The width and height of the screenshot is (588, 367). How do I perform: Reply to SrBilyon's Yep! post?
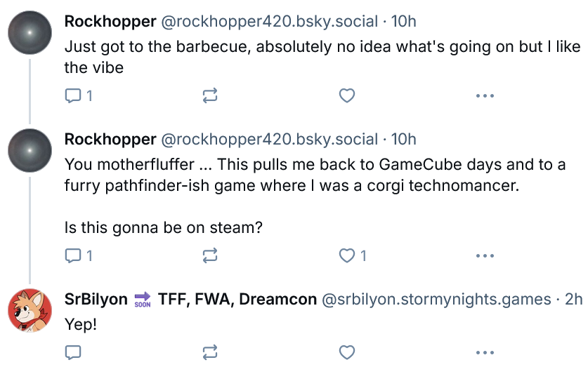[73, 352]
